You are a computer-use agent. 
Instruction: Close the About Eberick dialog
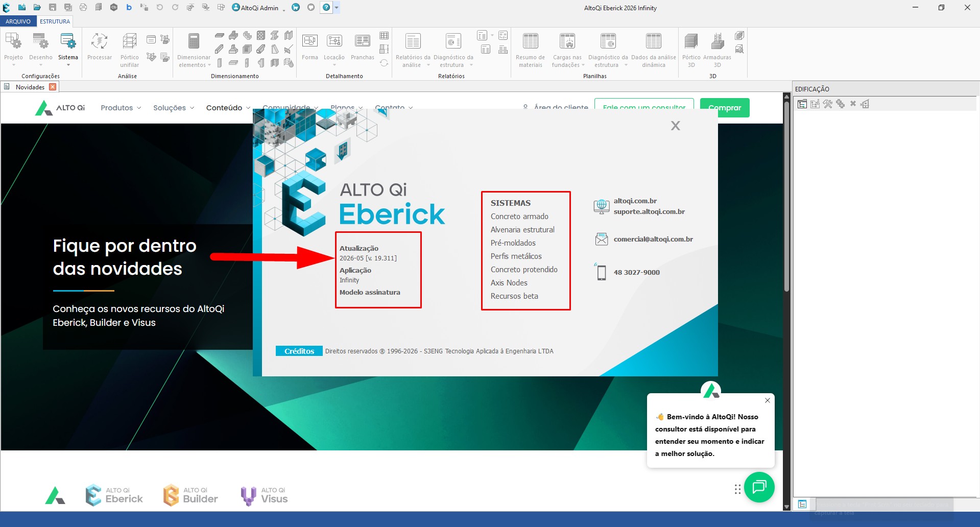675,126
